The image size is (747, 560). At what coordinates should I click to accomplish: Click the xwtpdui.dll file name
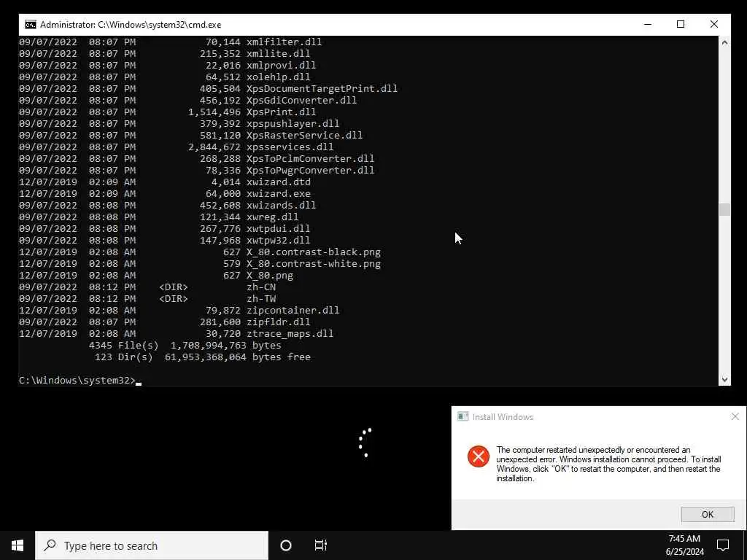pyautogui.click(x=278, y=228)
